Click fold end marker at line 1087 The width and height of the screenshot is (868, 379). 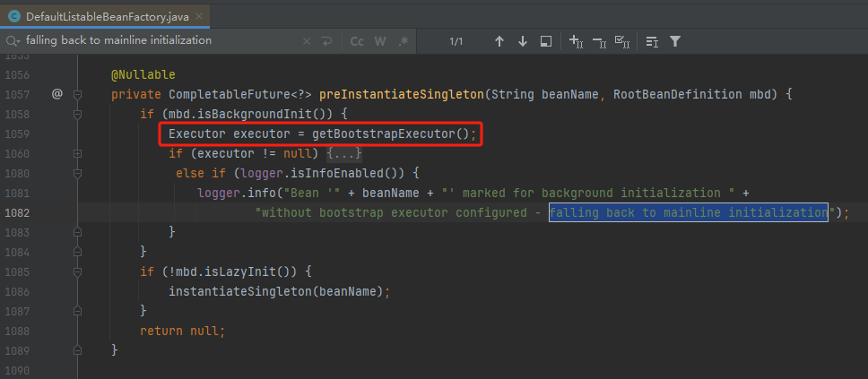click(77, 310)
